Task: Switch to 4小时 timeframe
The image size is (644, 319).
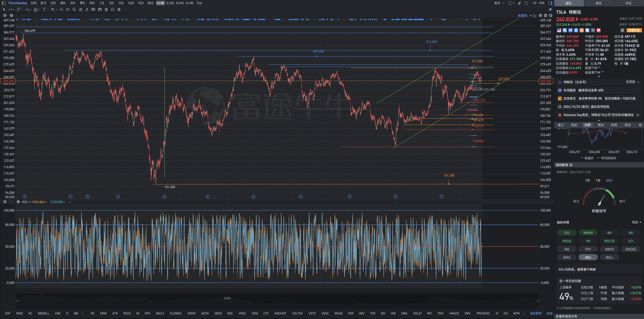Action: pos(189,3)
